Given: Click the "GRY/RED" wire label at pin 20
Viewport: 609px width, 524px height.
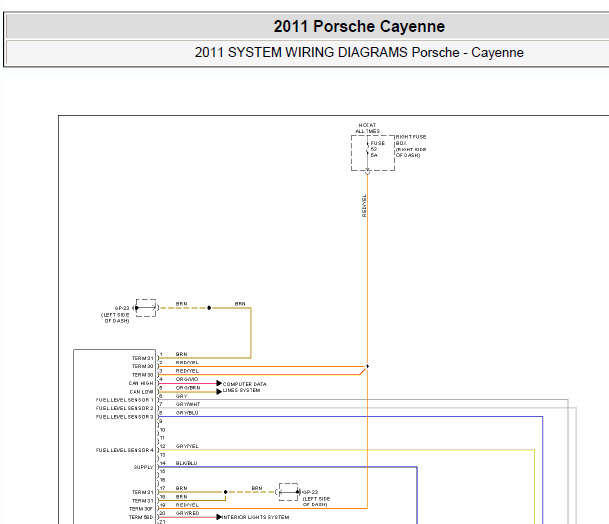Looking at the screenshot, I should click(x=188, y=513).
